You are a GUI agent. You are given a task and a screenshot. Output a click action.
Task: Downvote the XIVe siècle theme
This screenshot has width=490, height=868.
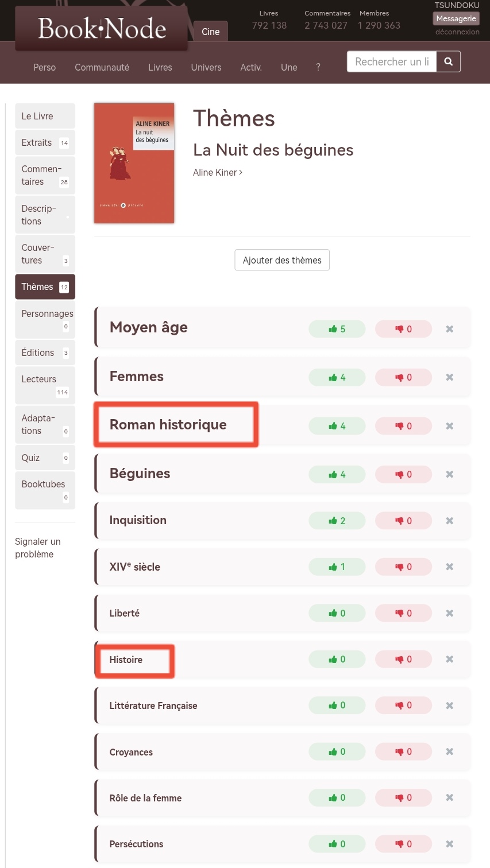click(x=403, y=567)
